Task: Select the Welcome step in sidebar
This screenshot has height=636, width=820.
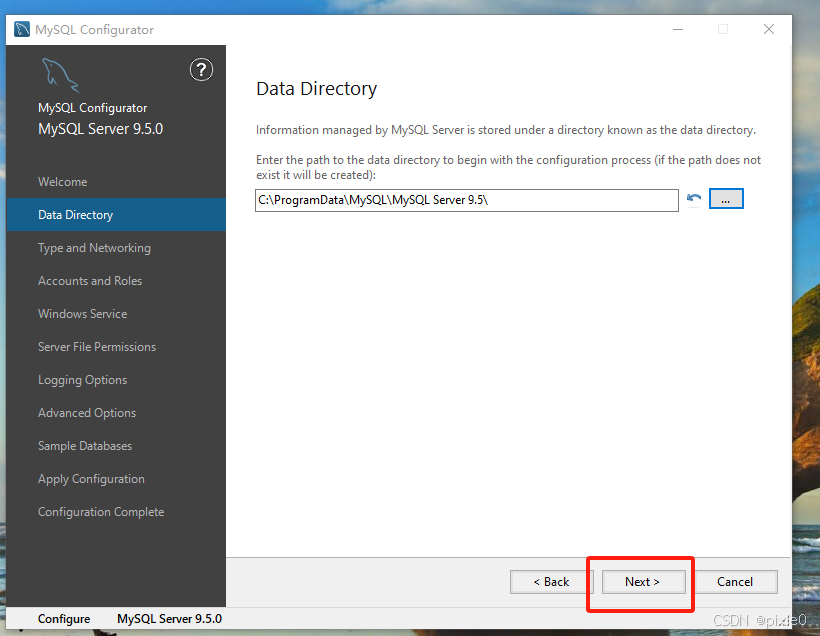Action: pyautogui.click(x=116, y=181)
